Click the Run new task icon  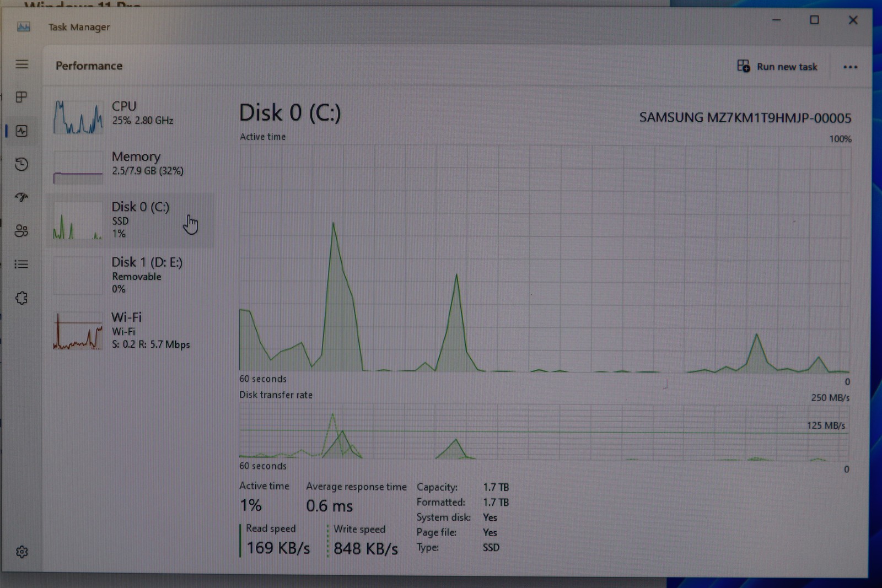[744, 66]
